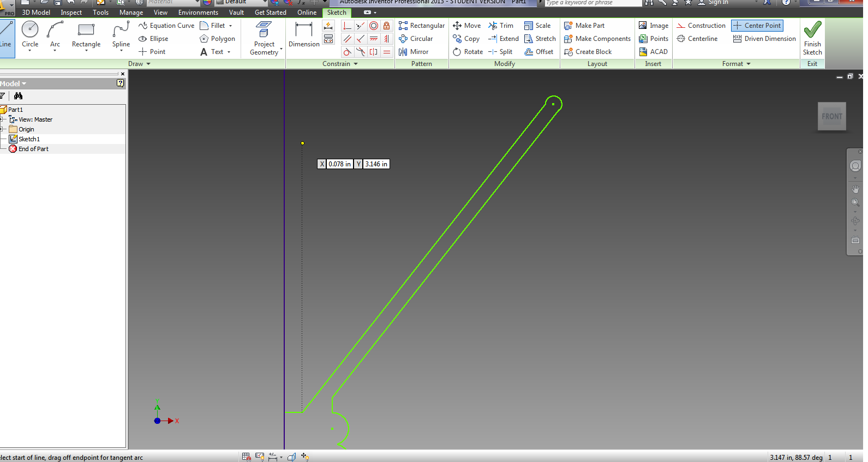Click the FRONT face of ViewCube
Screen dimensions: 868x462
(832, 116)
